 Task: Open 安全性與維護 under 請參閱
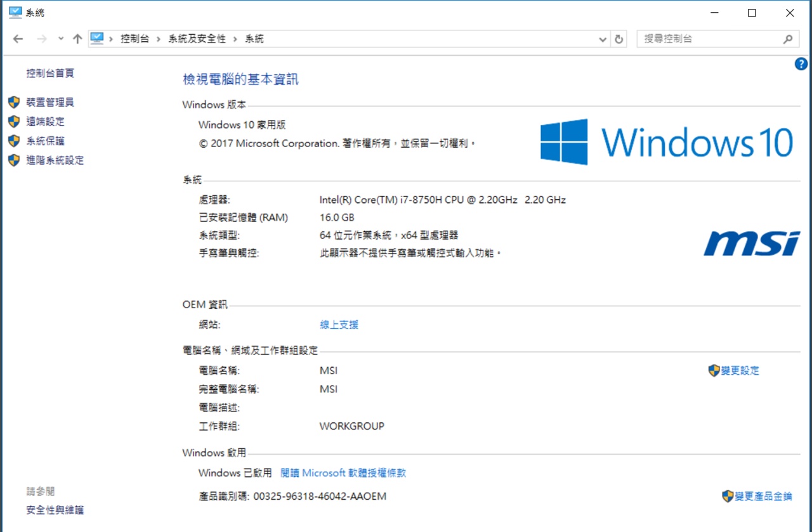tap(55, 510)
